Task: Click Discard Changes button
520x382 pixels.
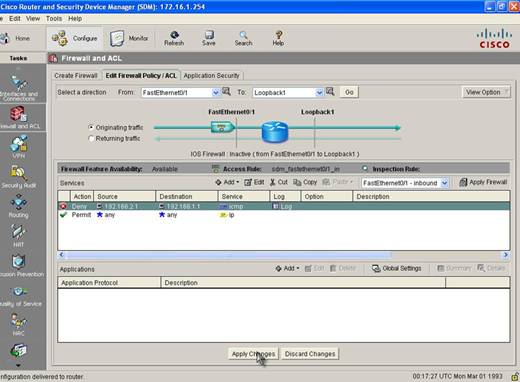Action: [x=310, y=354]
